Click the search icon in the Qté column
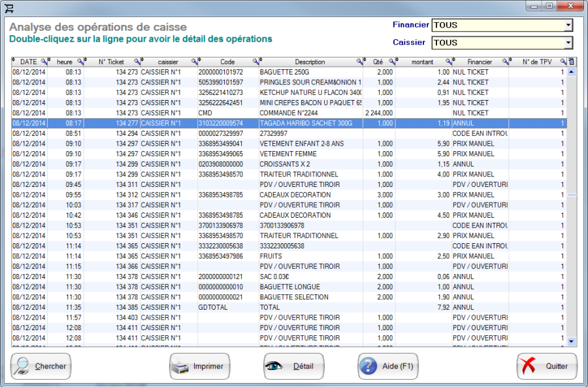The image size is (588, 387). 392,61
